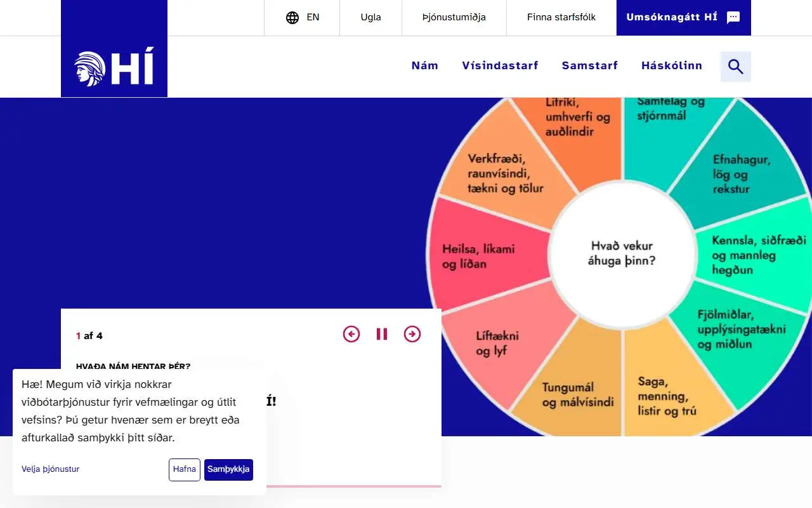Image resolution: width=812 pixels, height=508 pixels.
Task: Open the Háskólinn menu
Action: click(x=672, y=65)
